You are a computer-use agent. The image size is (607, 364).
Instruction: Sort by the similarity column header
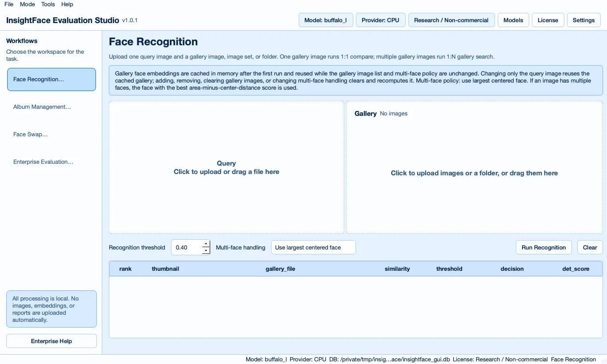(x=397, y=269)
